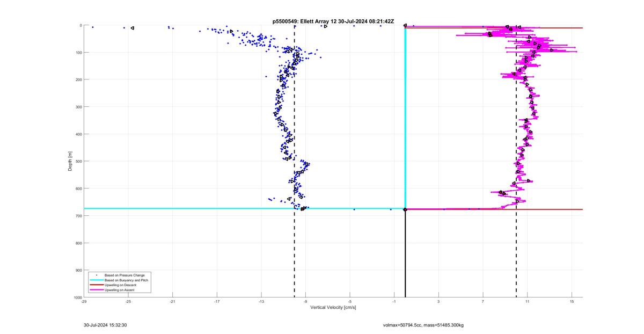Click the x-axis tick label '-21'
Viewport: 644px width, 334px height.
(172, 302)
